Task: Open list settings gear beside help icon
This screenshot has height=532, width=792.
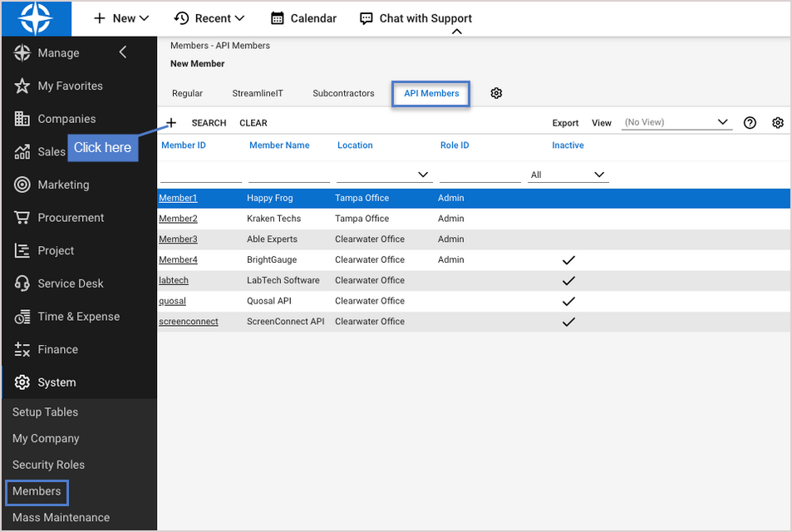Action: (x=778, y=123)
